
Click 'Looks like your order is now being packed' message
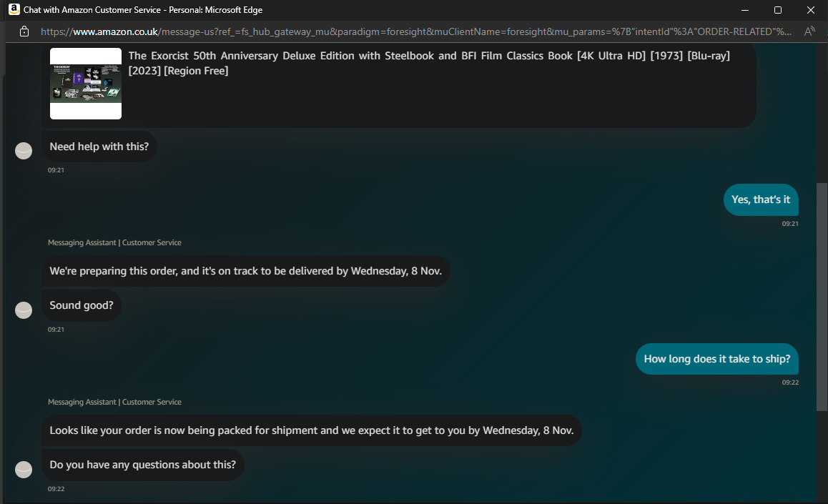point(312,430)
